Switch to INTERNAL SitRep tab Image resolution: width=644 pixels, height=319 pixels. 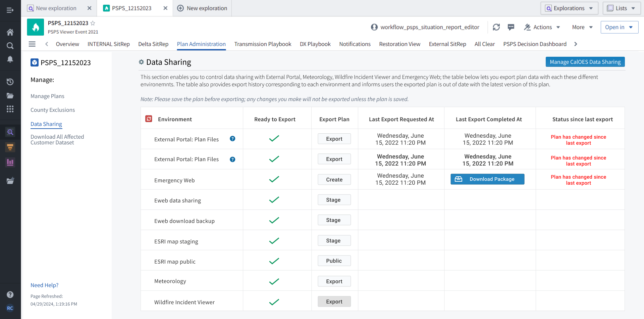pos(109,44)
